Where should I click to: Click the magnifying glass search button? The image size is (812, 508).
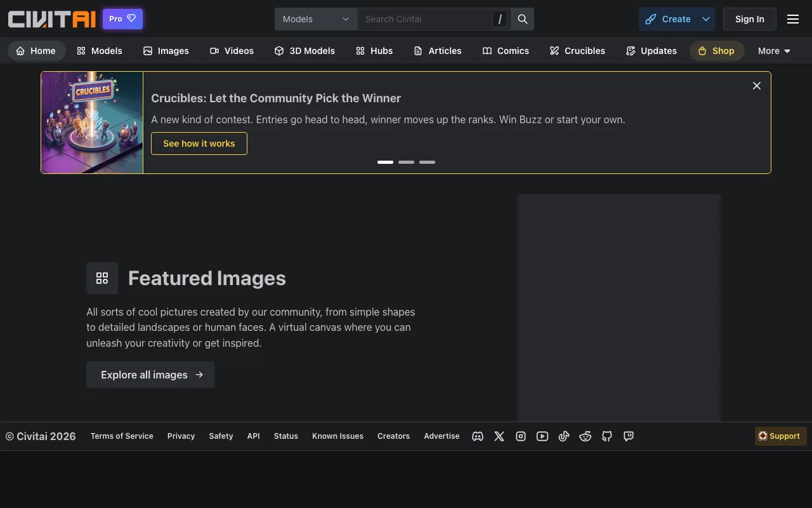tap(523, 19)
